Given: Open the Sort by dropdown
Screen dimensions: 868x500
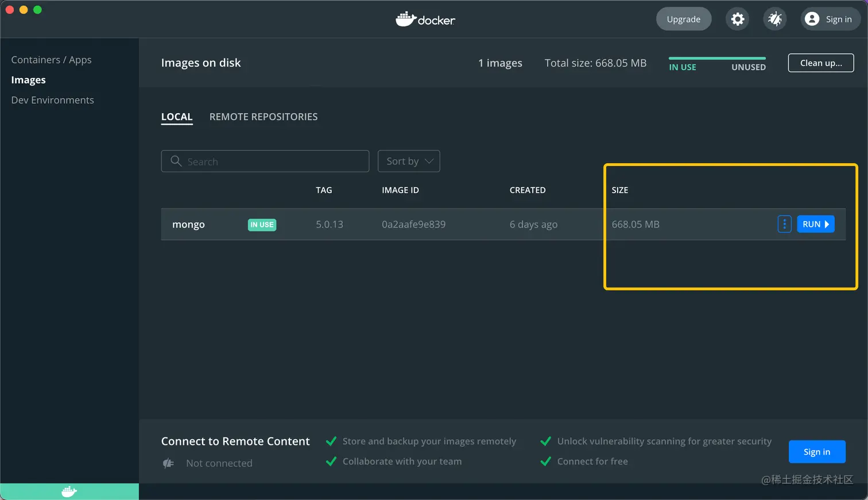Looking at the screenshot, I should [409, 161].
